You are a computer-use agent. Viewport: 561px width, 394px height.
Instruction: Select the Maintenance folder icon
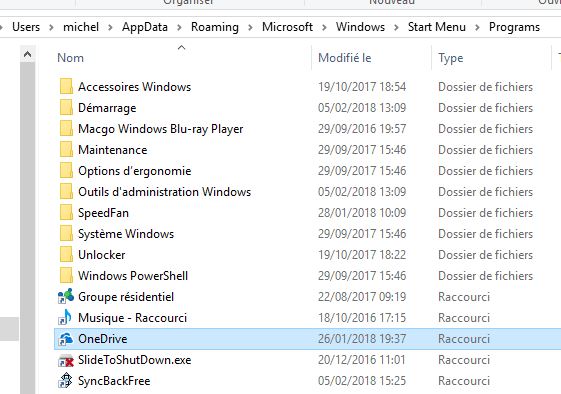[66, 150]
